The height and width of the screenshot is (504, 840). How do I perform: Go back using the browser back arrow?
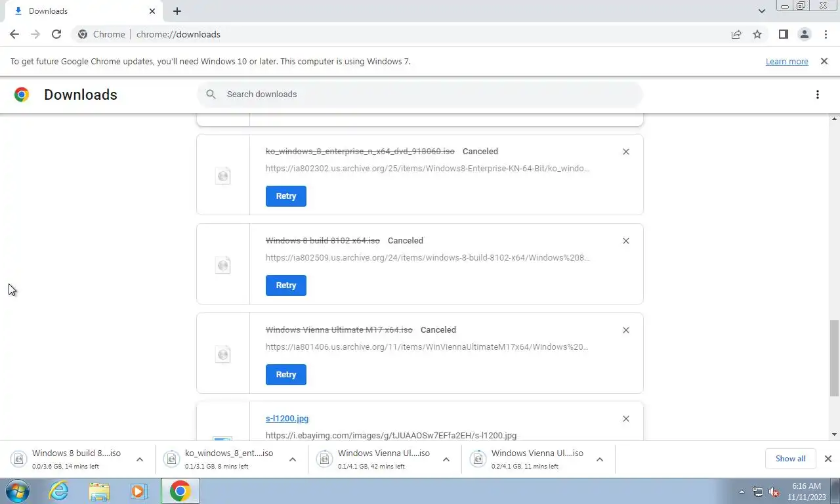(14, 34)
